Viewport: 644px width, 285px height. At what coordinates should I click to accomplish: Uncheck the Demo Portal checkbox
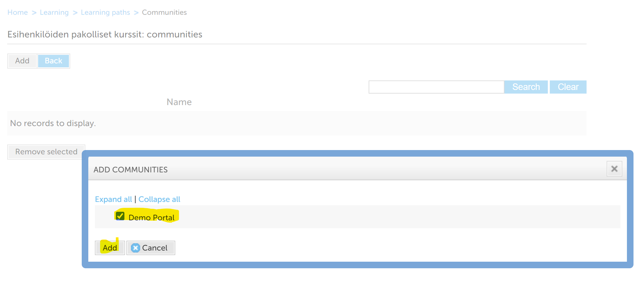(120, 216)
